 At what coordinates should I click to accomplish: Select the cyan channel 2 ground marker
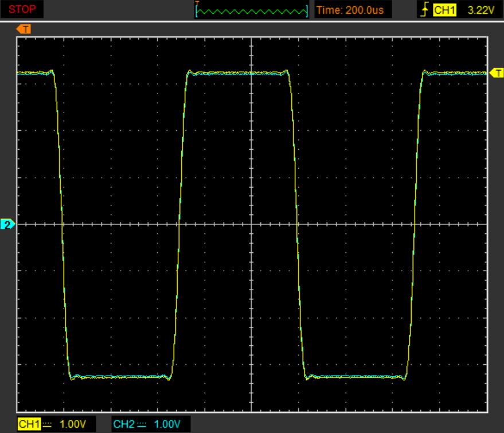click(7, 224)
